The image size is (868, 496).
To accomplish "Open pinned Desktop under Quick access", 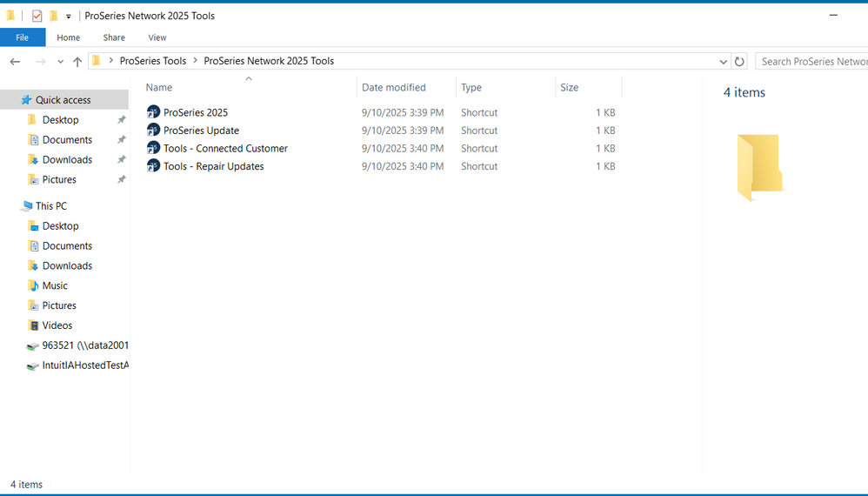I will point(60,119).
